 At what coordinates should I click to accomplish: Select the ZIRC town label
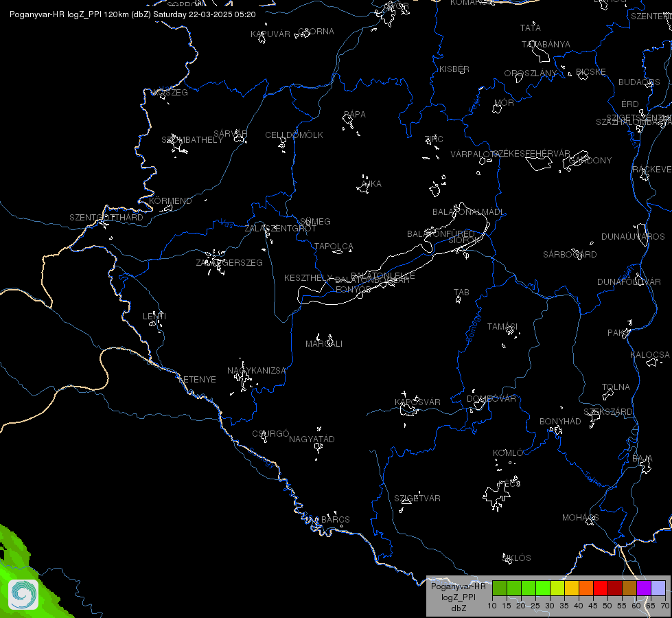point(434,139)
